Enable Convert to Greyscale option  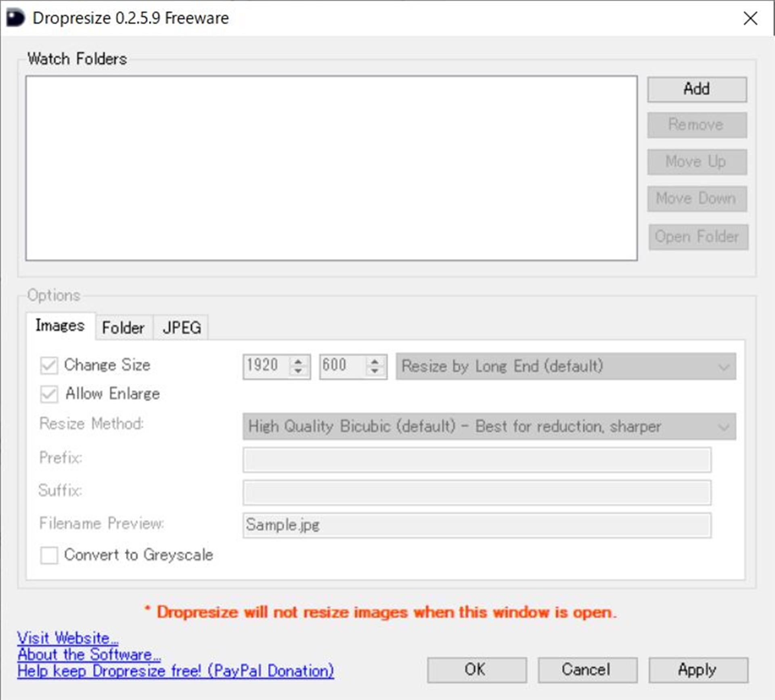click(49, 555)
